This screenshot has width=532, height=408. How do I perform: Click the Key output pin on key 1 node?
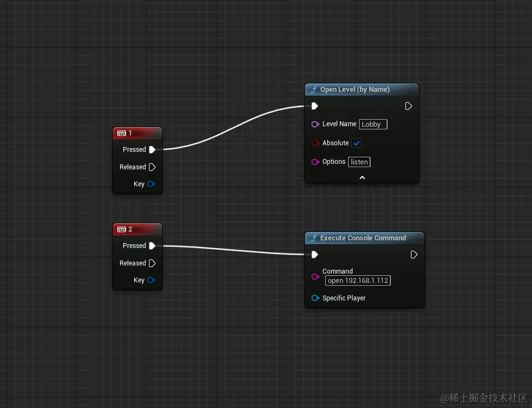point(151,184)
